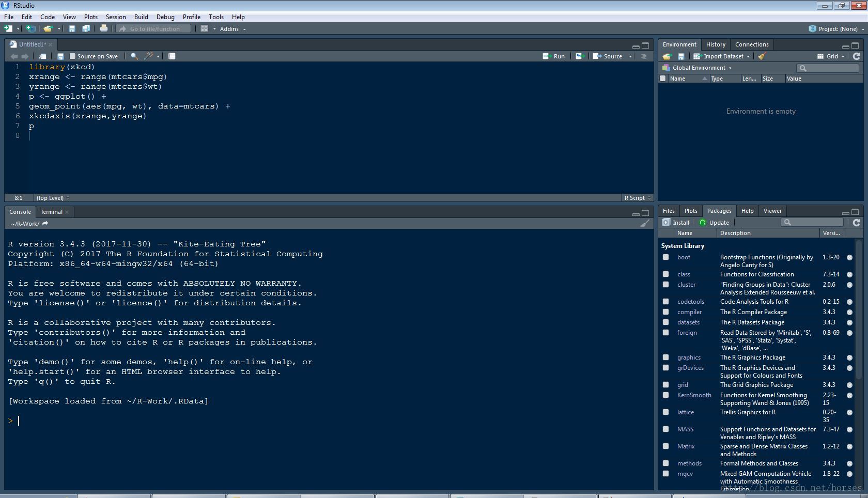The height and width of the screenshot is (498, 868).
Task: Open the Project: (None) dropdown
Action: point(836,29)
